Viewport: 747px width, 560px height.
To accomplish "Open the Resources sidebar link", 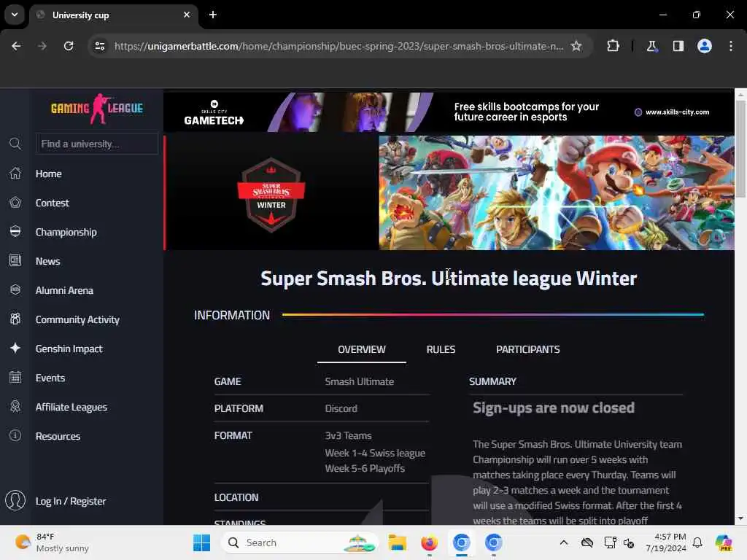I will point(58,436).
